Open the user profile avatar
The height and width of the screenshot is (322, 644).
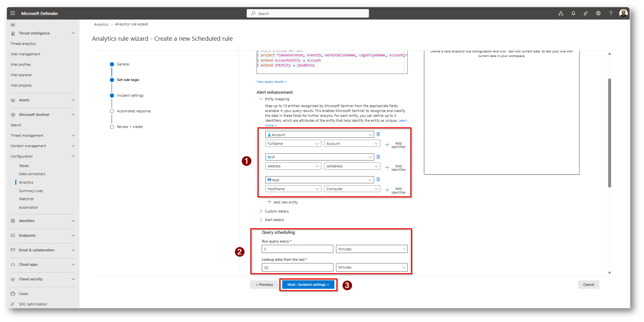tap(623, 13)
